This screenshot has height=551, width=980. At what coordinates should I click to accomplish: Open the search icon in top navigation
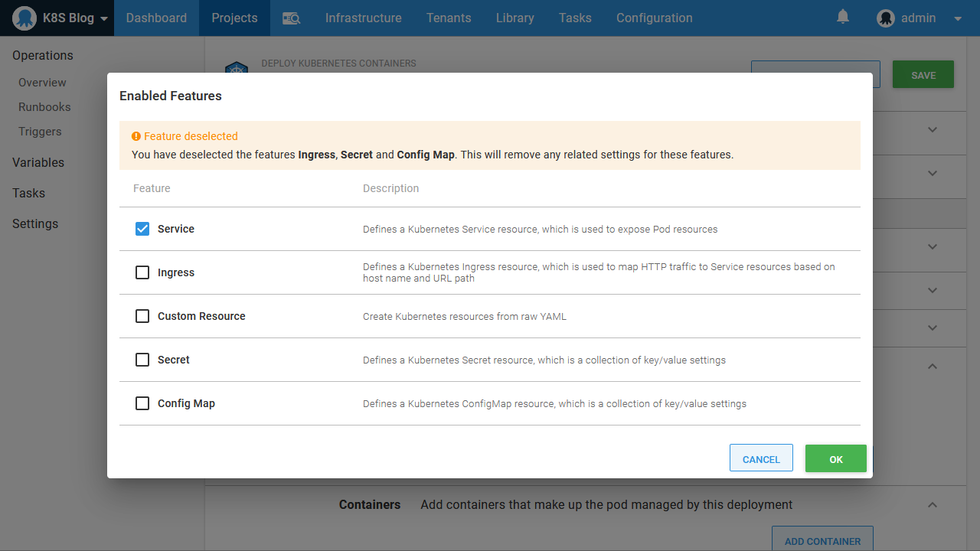click(291, 18)
